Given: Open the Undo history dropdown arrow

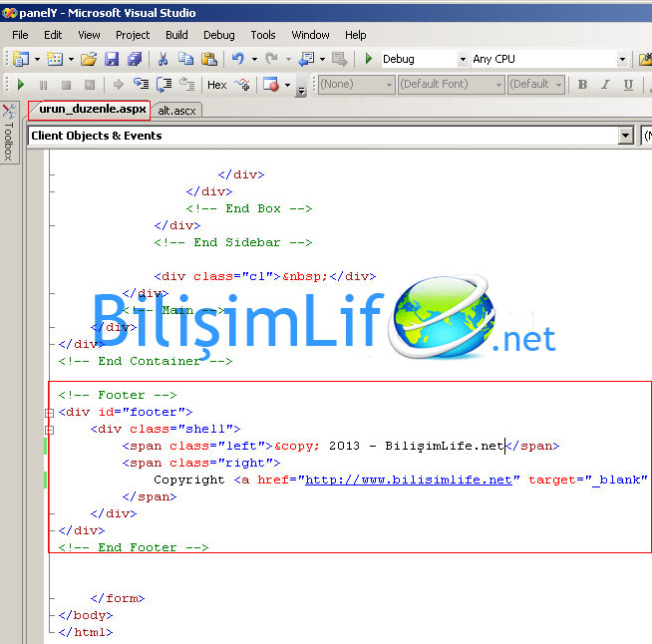Looking at the screenshot, I should tap(254, 60).
